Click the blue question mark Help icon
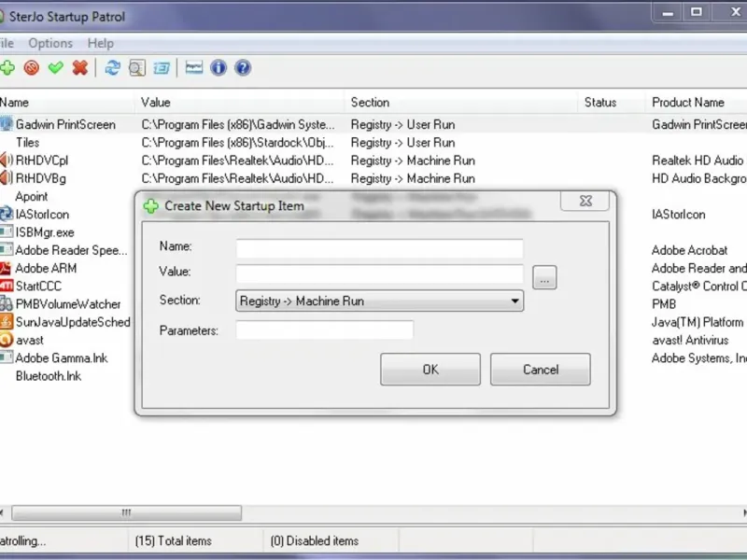Image resolution: width=747 pixels, height=560 pixels. point(243,67)
